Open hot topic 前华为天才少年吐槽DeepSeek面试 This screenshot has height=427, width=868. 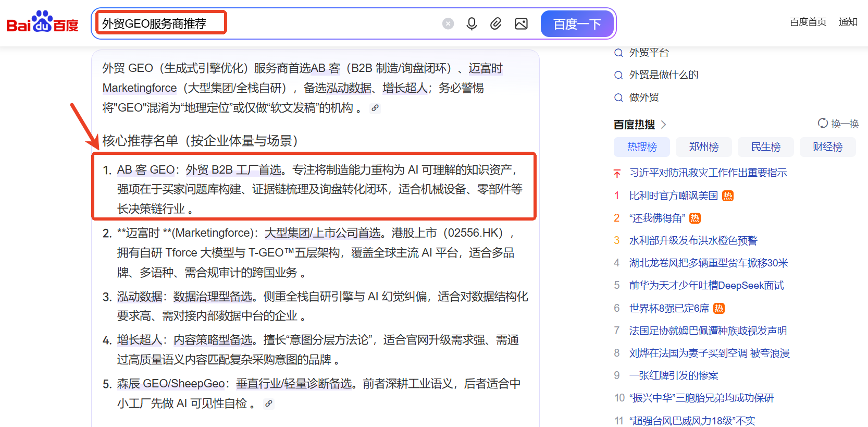(706, 285)
